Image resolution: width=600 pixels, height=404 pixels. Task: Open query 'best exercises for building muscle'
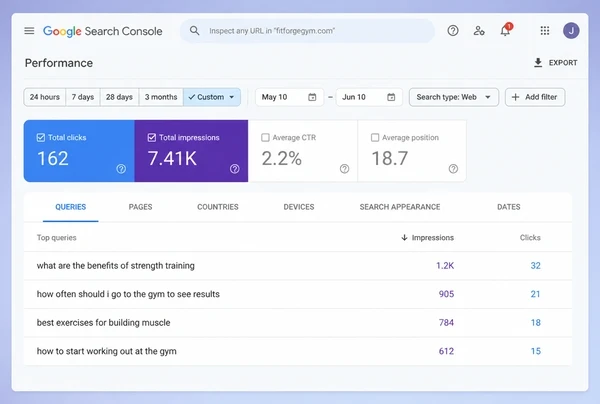[103, 323]
